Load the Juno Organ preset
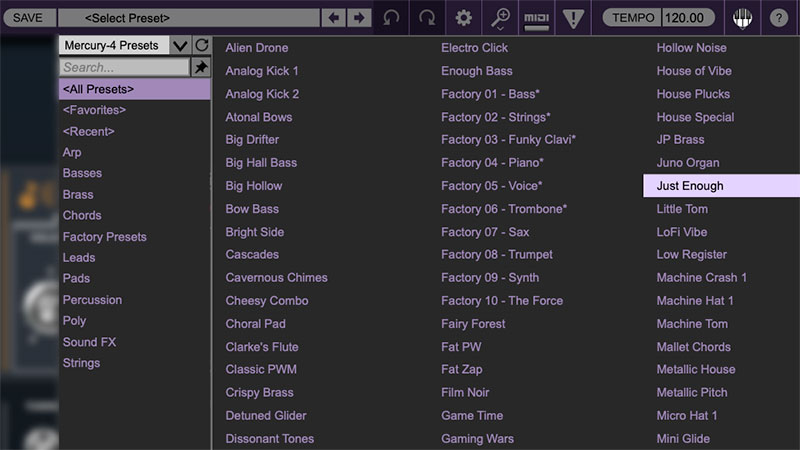This screenshot has height=450, width=800. coord(688,163)
